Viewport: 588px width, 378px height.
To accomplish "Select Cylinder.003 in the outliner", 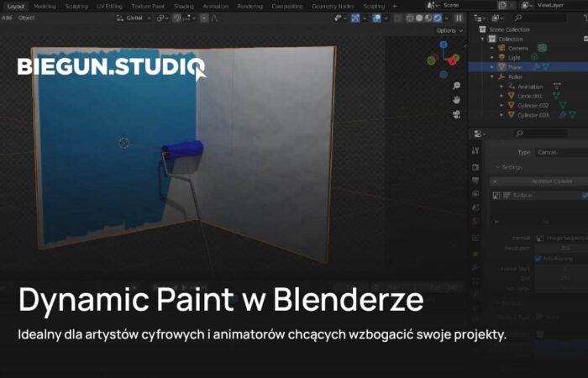I will click(x=533, y=115).
